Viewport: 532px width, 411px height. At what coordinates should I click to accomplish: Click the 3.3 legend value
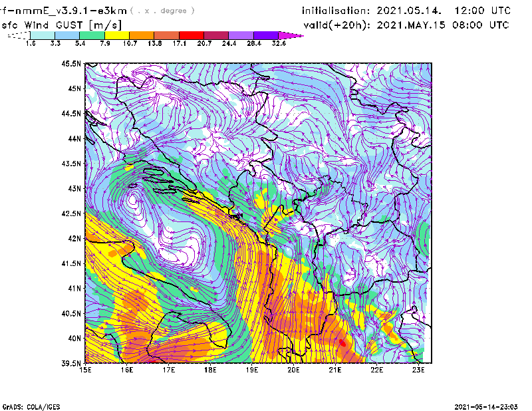tap(55, 43)
